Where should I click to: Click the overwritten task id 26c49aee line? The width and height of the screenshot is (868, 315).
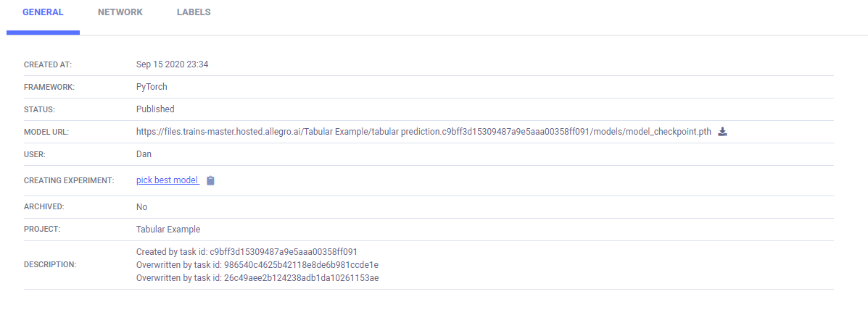(257, 278)
